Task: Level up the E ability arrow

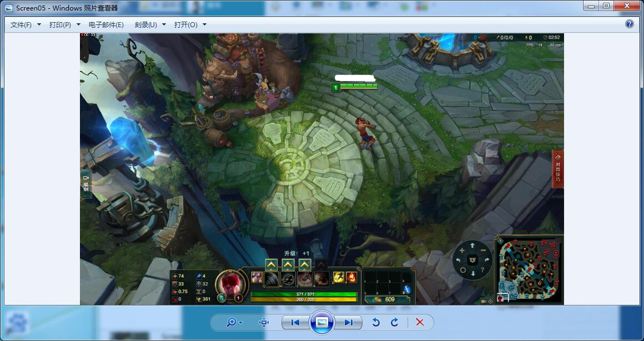Action: (304, 265)
